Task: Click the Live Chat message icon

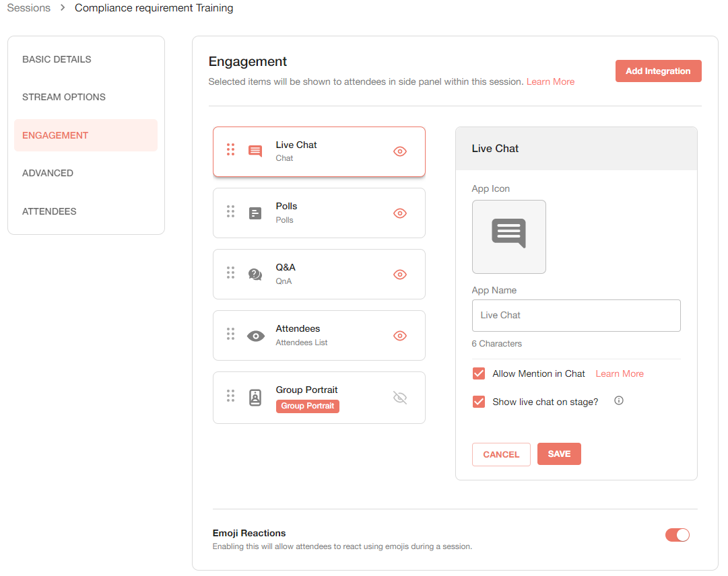Action: tap(255, 151)
